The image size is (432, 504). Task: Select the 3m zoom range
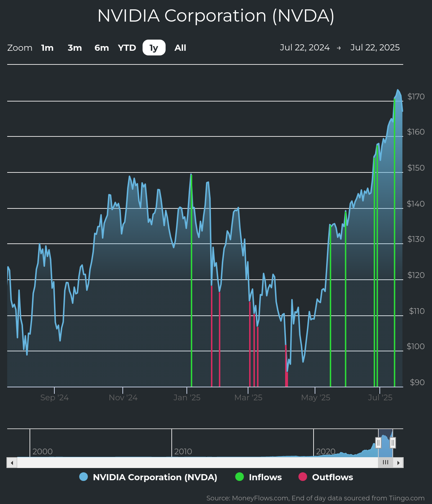[x=75, y=48]
